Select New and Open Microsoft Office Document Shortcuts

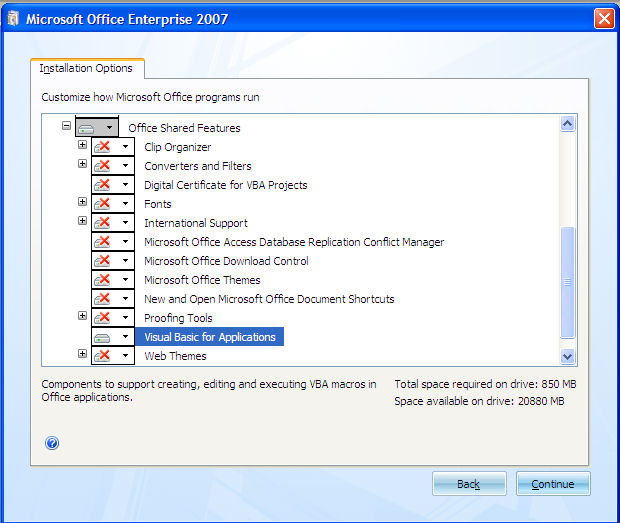tap(269, 299)
